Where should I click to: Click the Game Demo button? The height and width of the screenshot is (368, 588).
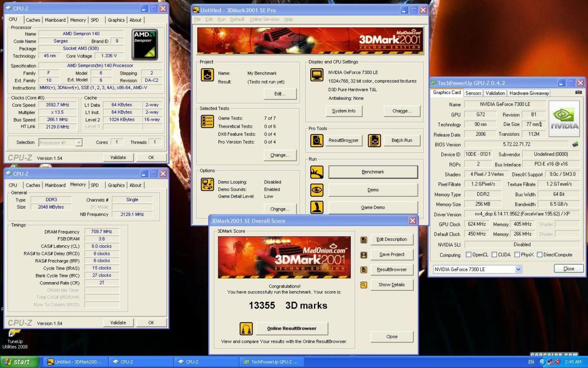click(373, 207)
